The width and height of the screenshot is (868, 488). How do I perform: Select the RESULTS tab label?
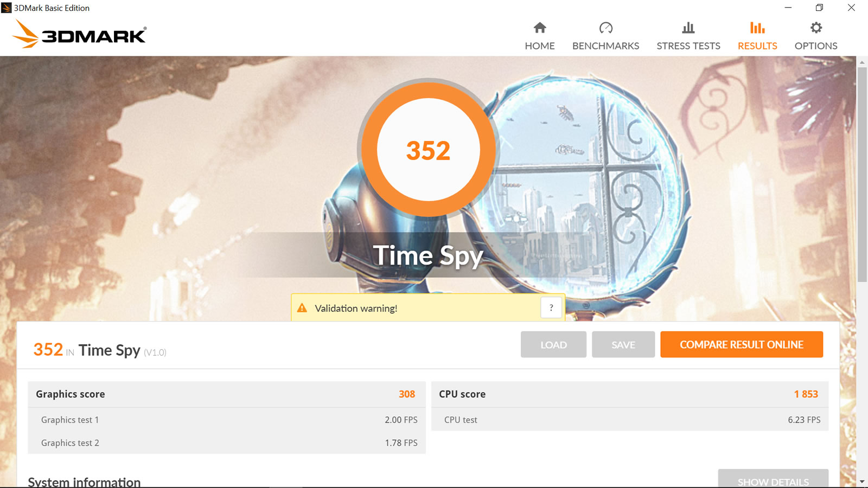click(757, 46)
